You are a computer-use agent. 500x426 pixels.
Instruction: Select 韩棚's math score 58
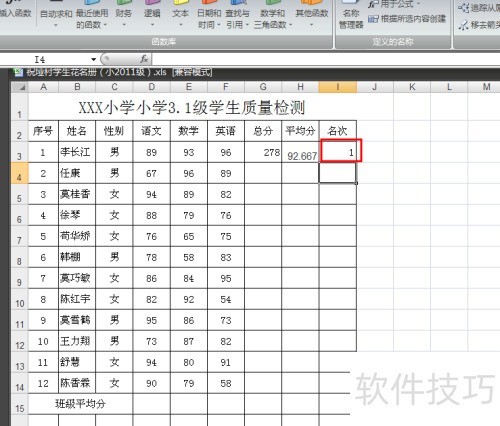coord(189,257)
